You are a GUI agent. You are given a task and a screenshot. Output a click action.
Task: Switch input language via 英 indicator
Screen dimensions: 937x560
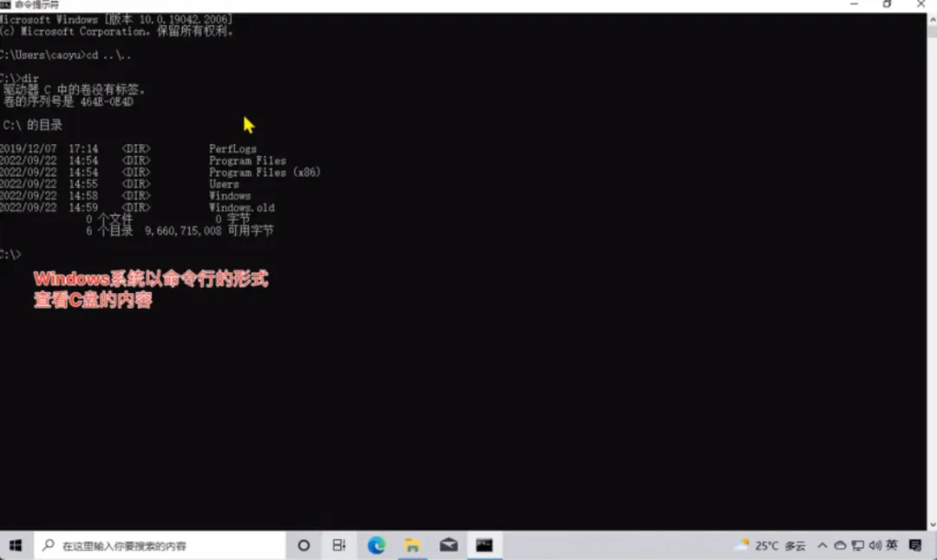coord(892,544)
